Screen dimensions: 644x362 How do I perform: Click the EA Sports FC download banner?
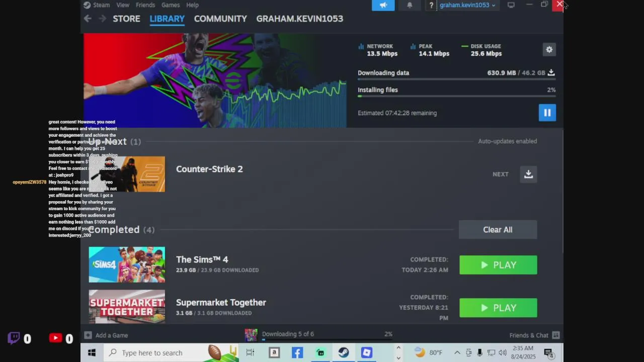(x=215, y=80)
